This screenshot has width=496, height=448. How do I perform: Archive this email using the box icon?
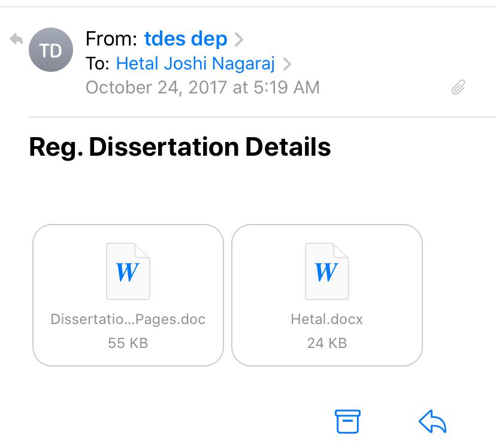[x=347, y=422]
